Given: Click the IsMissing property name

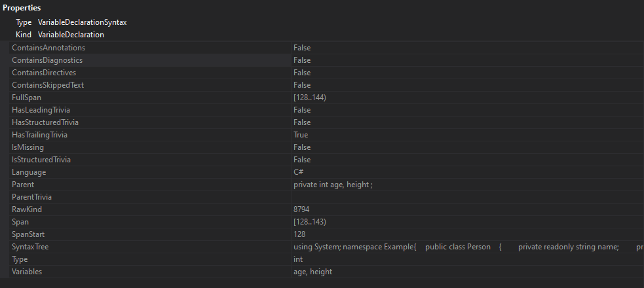Looking at the screenshot, I should click(x=28, y=147).
